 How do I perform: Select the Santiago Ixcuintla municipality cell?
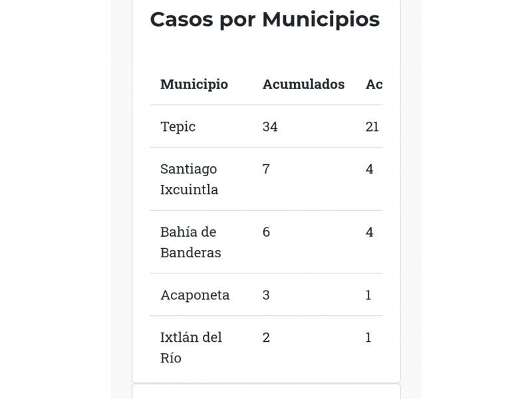[x=189, y=179]
